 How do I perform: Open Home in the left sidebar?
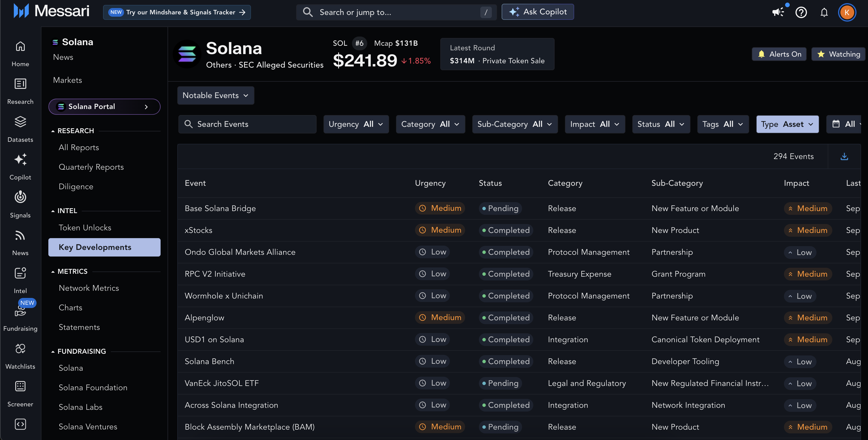point(20,53)
